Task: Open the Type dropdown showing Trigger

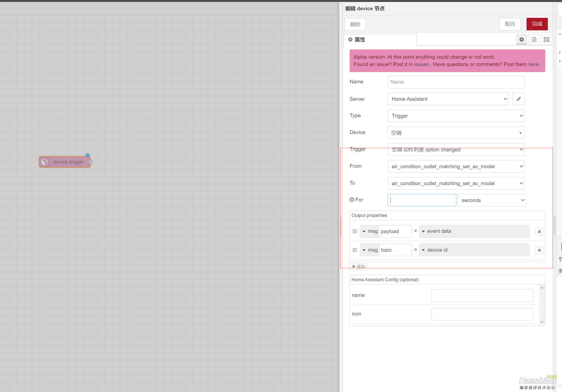Action: pyautogui.click(x=456, y=116)
